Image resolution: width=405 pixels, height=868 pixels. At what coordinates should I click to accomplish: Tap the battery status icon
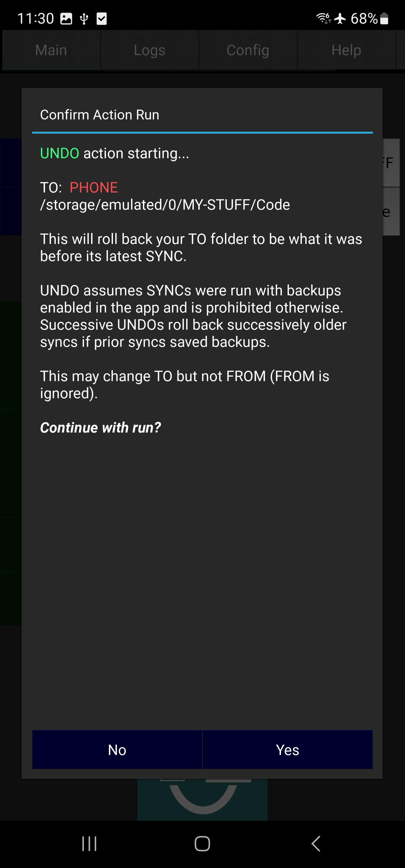(384, 18)
